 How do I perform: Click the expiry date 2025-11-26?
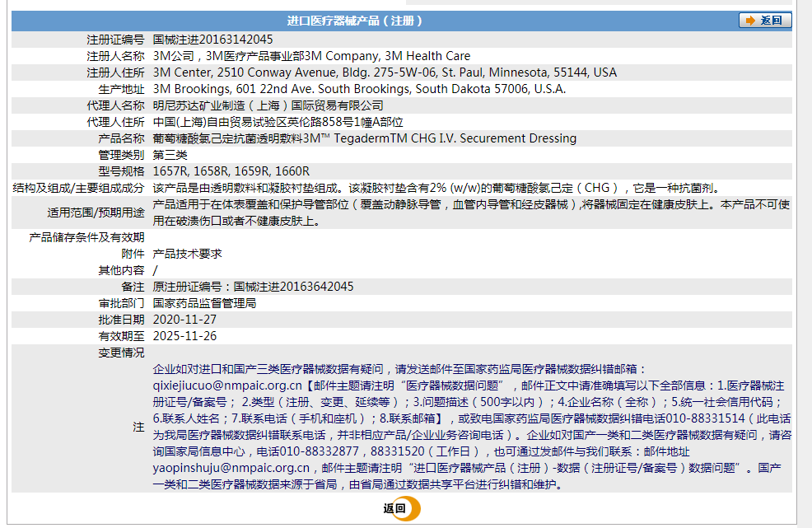[x=184, y=336]
